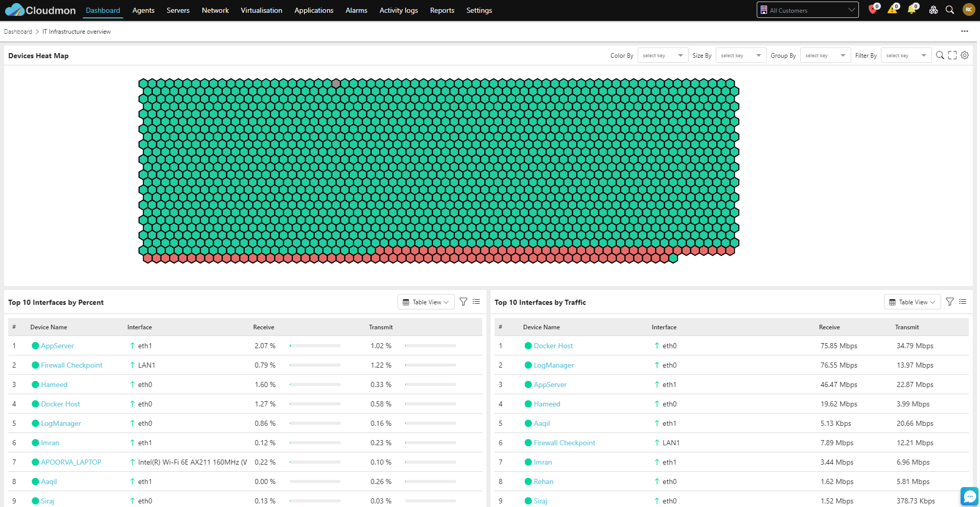The height and width of the screenshot is (507, 980).
Task: Open the Alarms menu
Action: [x=356, y=10]
